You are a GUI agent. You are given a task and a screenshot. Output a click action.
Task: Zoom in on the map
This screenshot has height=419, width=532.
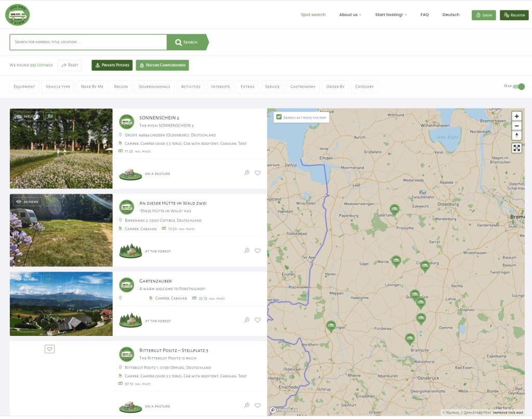click(516, 116)
